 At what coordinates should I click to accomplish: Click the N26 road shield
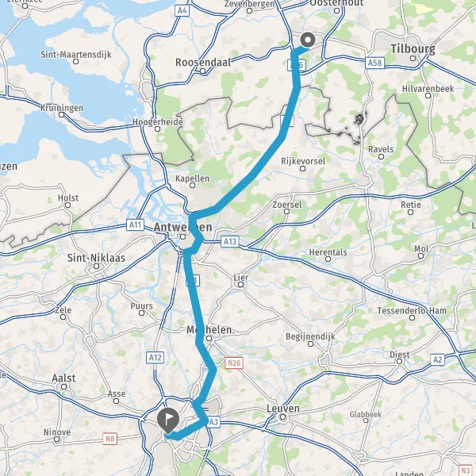[x=234, y=363]
